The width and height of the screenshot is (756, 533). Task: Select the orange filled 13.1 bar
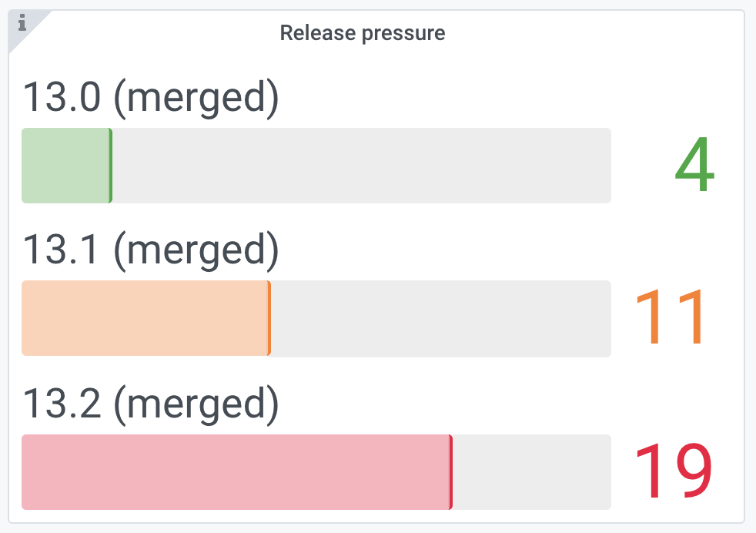pyautogui.click(x=146, y=318)
